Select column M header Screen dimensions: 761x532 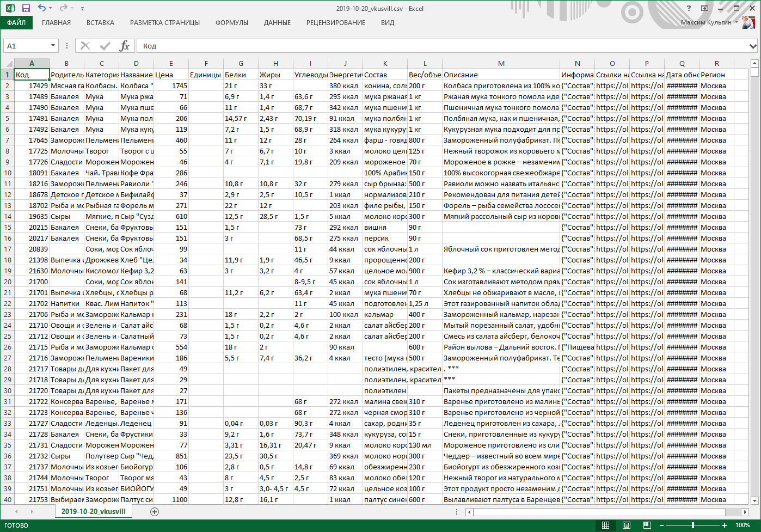[501, 63]
